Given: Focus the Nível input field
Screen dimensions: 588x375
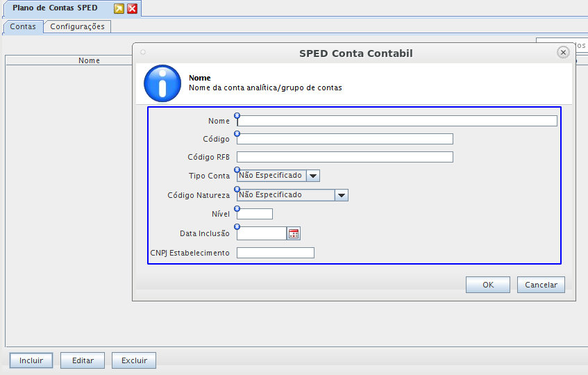Looking at the screenshot, I should click(255, 214).
